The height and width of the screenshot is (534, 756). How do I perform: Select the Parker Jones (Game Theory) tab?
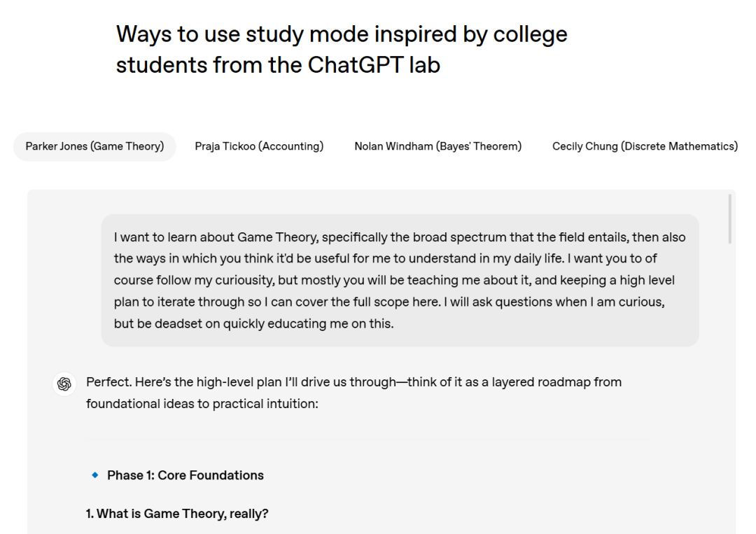[x=94, y=146]
